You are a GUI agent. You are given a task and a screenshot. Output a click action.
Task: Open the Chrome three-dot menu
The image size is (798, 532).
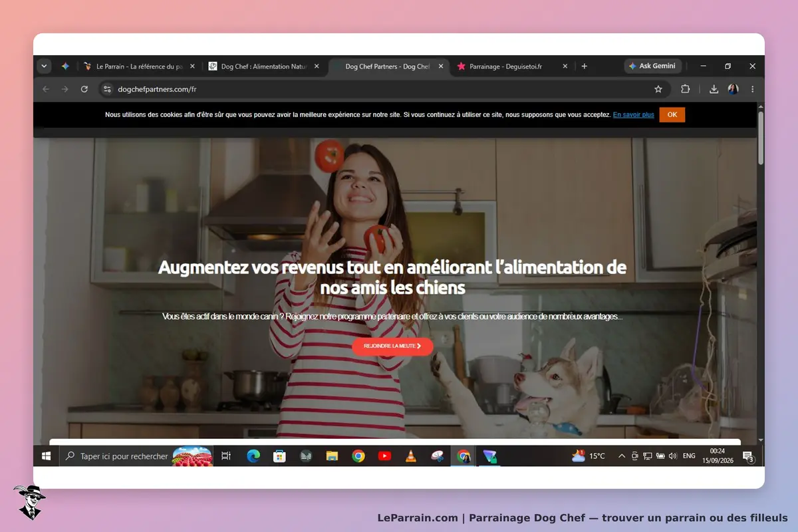click(753, 89)
